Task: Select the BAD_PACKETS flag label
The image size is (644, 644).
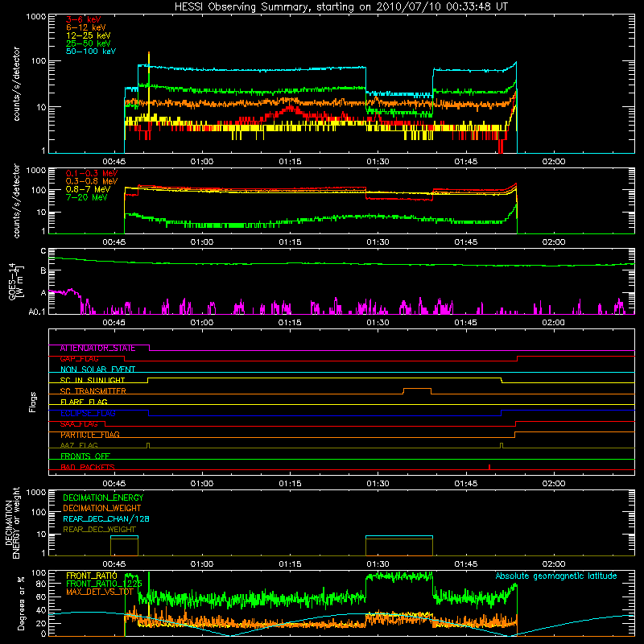Action: click(x=88, y=467)
